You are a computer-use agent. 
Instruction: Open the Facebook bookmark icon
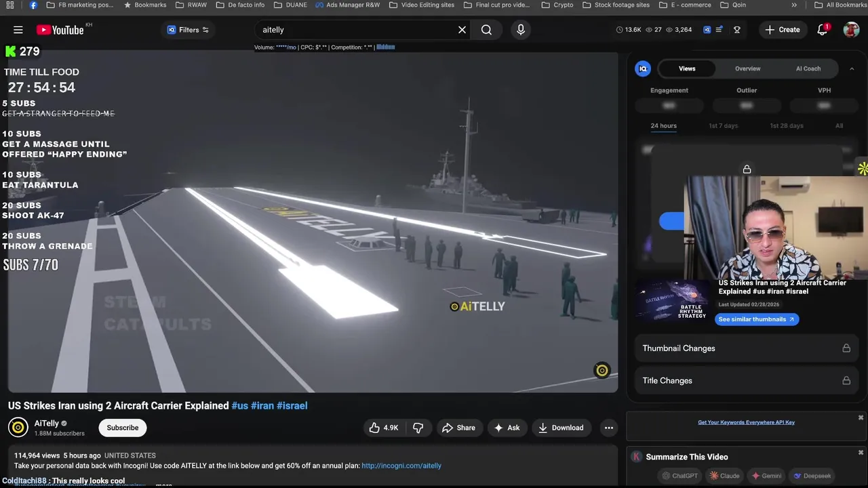[33, 5]
